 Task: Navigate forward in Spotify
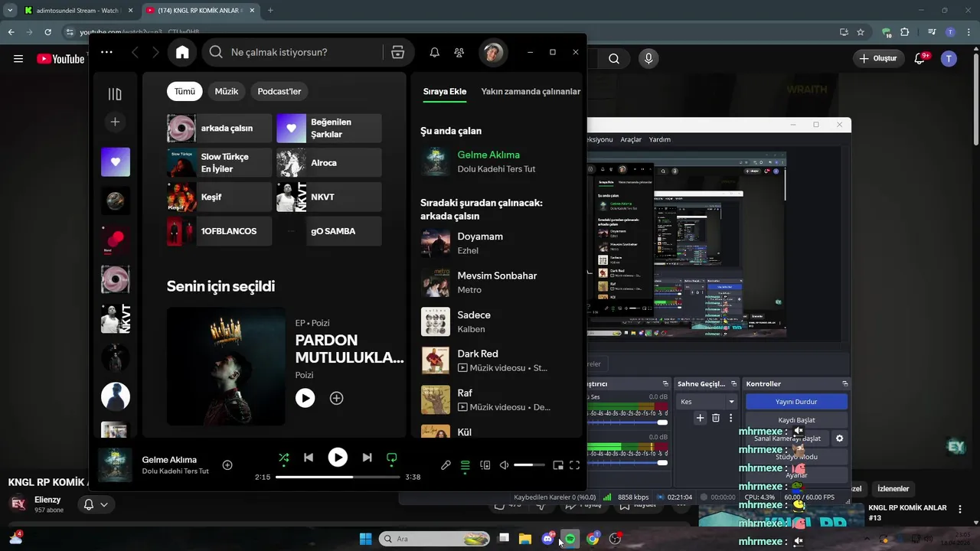click(155, 52)
